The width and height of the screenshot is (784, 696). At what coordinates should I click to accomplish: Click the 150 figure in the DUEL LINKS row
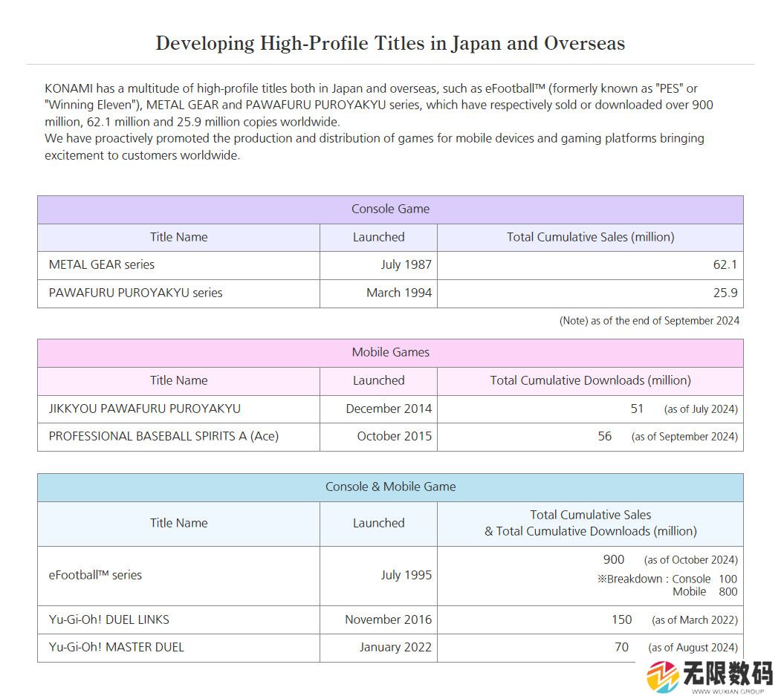621,619
